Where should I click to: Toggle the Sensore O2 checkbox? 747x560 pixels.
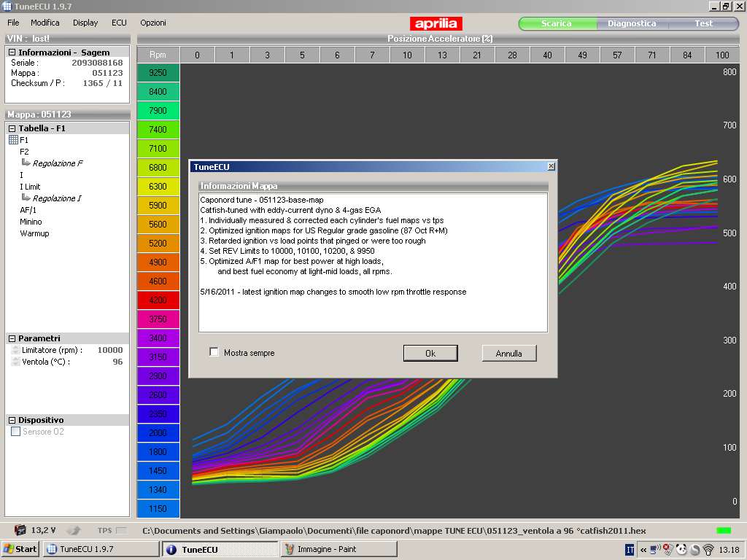16,432
